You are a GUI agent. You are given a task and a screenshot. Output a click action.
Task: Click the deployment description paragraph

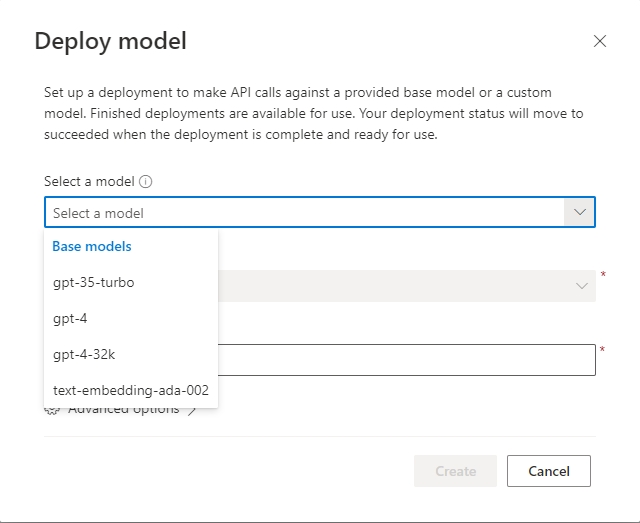tap(313, 113)
